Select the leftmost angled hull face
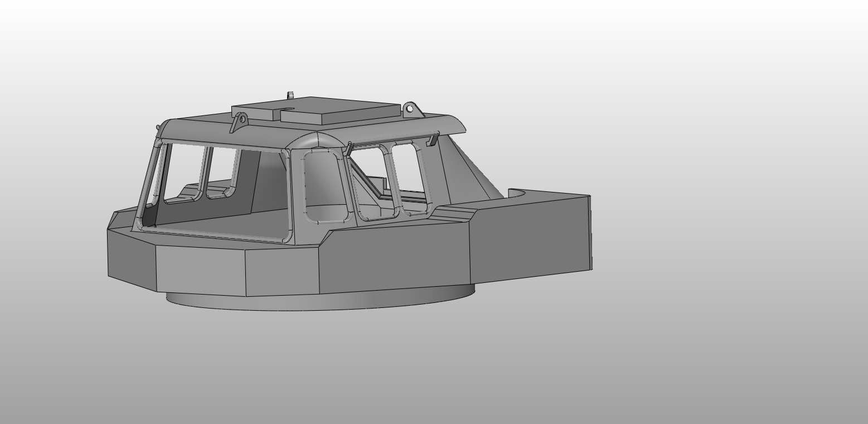The image size is (868, 424). (x=131, y=259)
